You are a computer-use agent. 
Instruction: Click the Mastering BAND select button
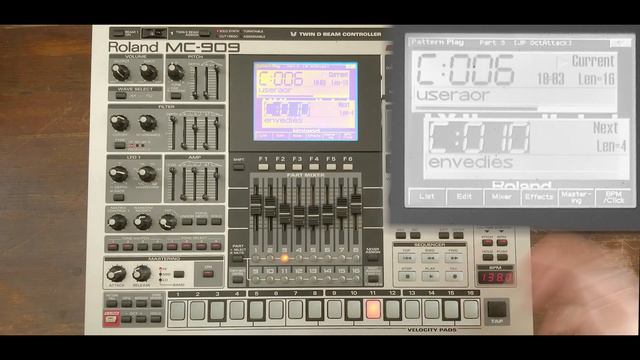coord(178,274)
